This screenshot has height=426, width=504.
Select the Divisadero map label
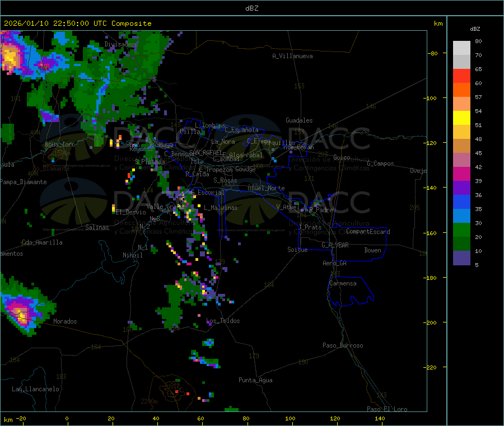121,44
